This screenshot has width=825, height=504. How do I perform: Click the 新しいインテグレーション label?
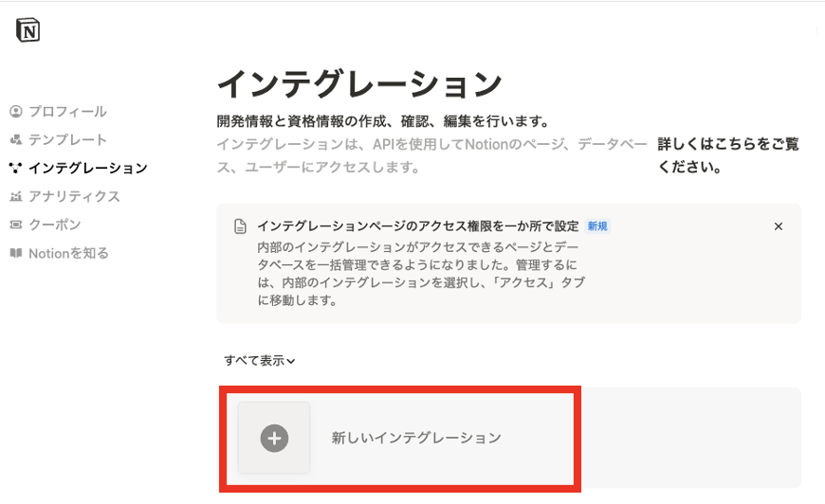415,438
